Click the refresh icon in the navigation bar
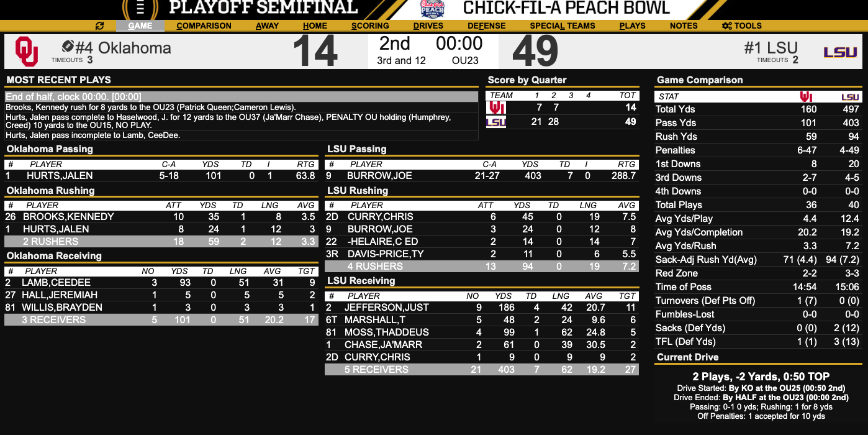Viewport: 868px width, 435px height. 98,25
